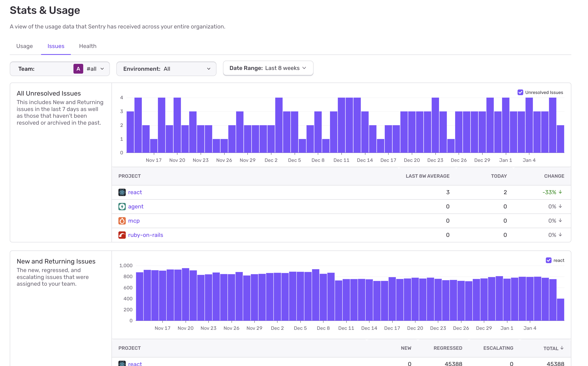The height and width of the screenshot is (366, 588).
Task: Switch to the Health tab
Action: point(88,46)
